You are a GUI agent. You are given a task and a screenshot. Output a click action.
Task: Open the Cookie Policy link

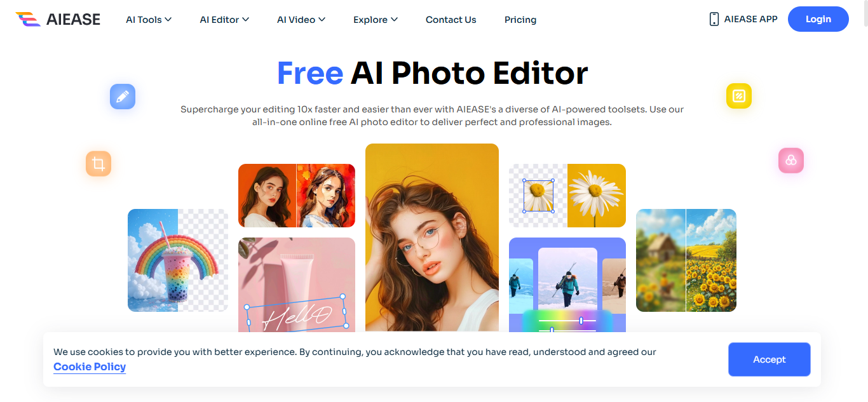pyautogui.click(x=90, y=366)
